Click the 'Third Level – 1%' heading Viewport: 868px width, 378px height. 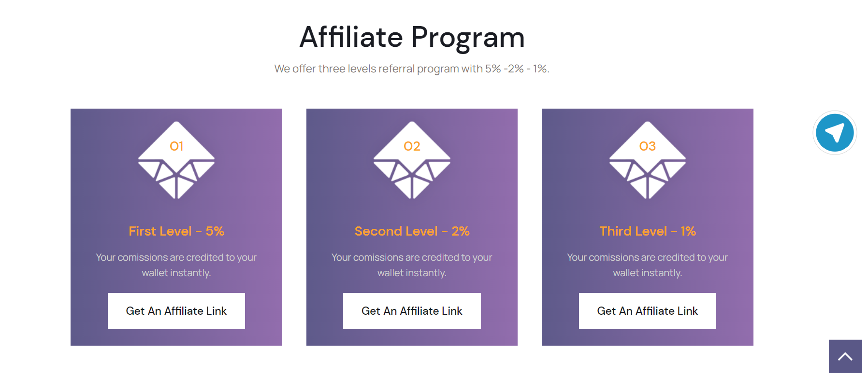coord(648,231)
